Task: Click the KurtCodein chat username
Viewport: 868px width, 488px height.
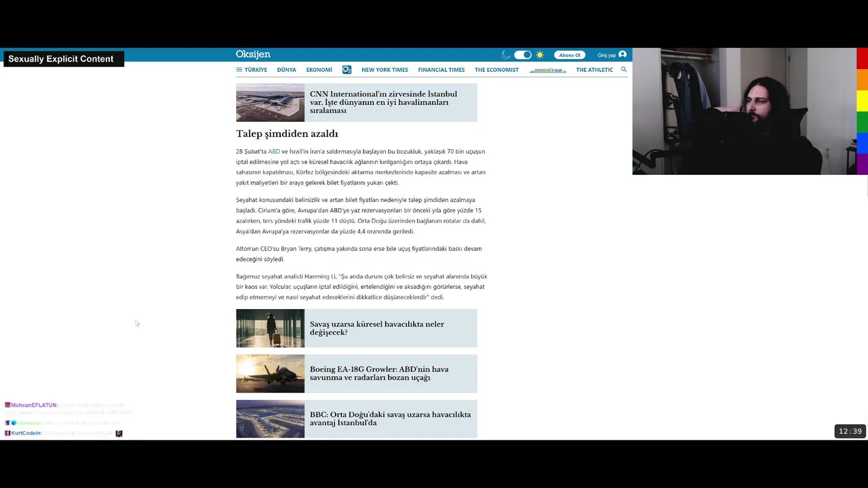Action: pos(26,433)
